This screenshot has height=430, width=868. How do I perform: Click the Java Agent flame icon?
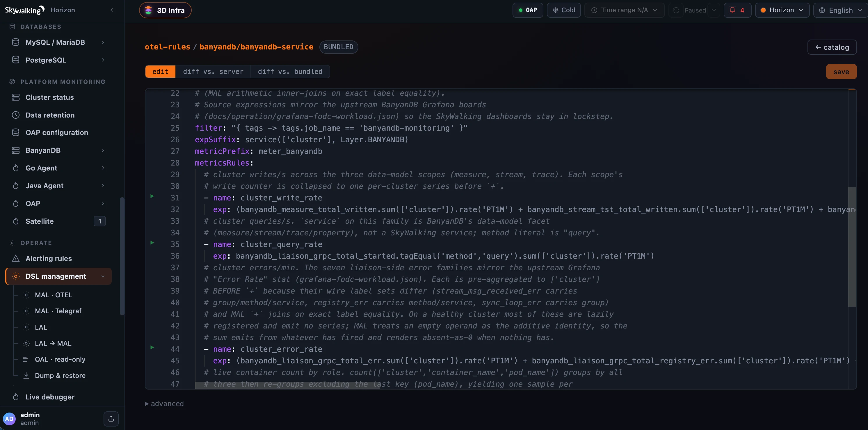pos(15,186)
